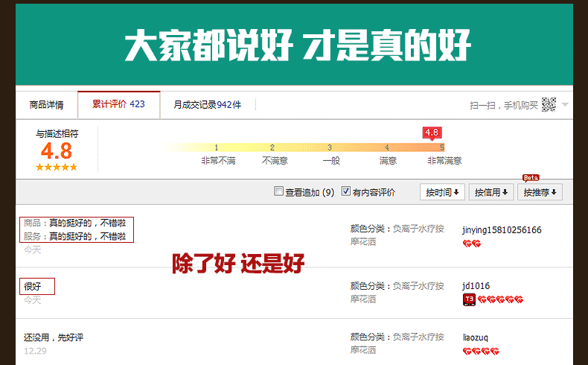Expand the arrow next to the QR code
Image resolution: width=588 pixels, height=365 pixels.
point(566,105)
